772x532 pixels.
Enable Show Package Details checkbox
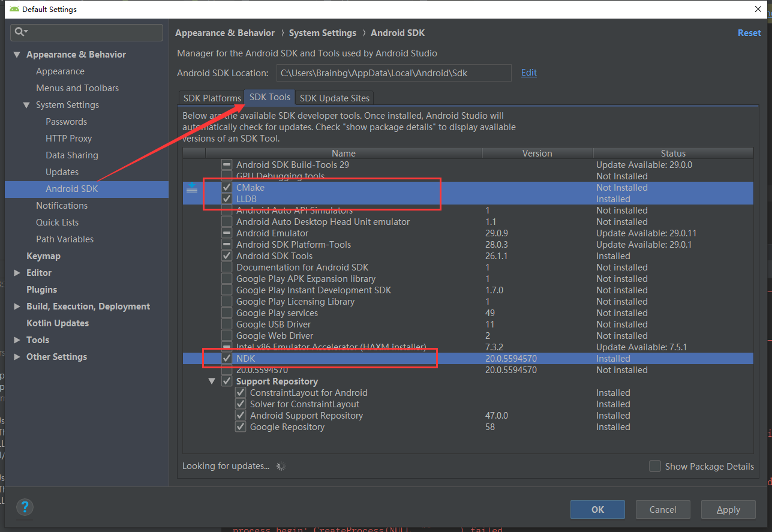point(655,466)
